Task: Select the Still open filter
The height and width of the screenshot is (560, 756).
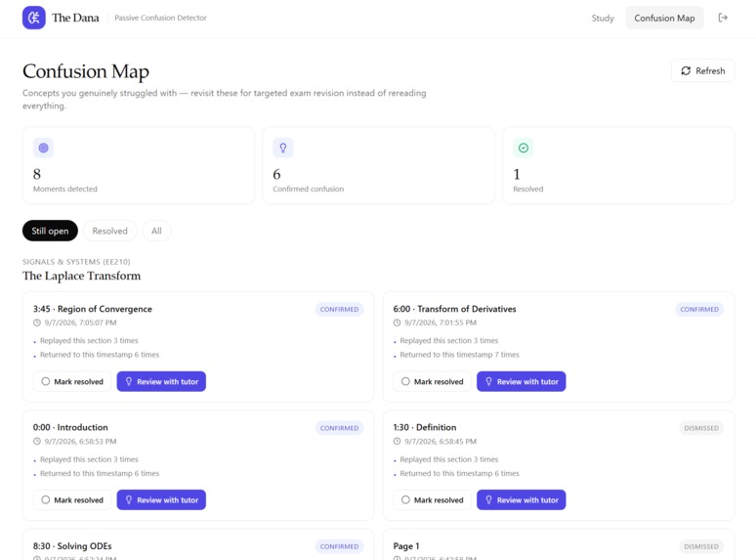Action: click(50, 231)
